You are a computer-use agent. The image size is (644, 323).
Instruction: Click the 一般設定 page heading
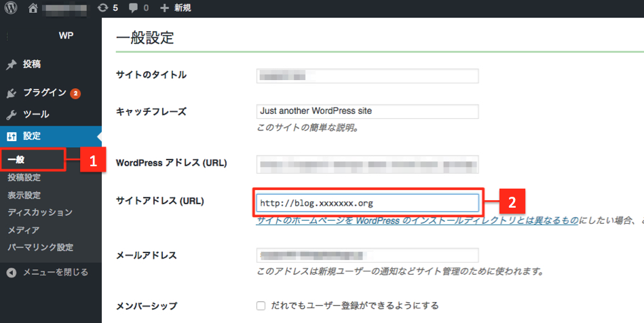[x=145, y=38]
